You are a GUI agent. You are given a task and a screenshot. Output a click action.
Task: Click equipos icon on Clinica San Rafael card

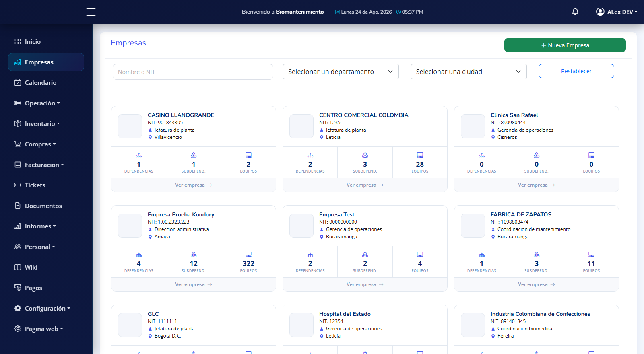pos(591,155)
